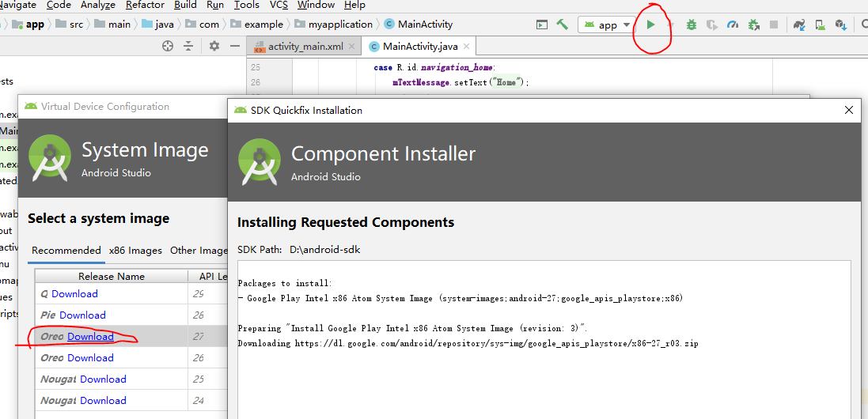The width and height of the screenshot is (868, 419).
Task: Click Apply Changes lightning icon
Action: [670, 25]
